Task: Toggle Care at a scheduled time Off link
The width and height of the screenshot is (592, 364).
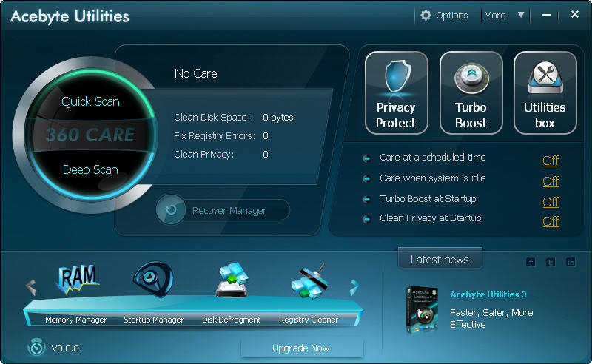Action: 551,161
